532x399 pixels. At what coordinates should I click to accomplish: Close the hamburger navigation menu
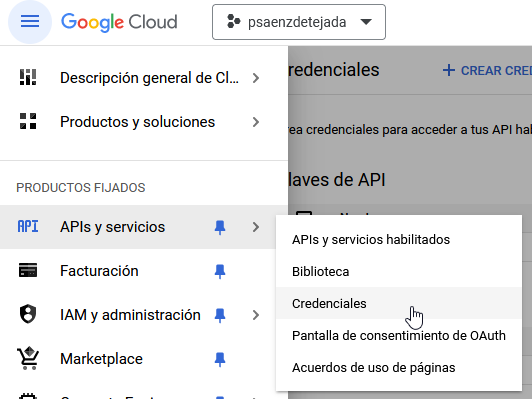pyautogui.click(x=30, y=22)
